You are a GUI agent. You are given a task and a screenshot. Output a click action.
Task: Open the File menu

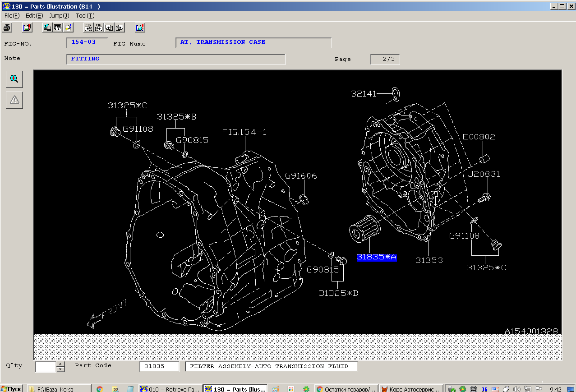tap(12, 16)
